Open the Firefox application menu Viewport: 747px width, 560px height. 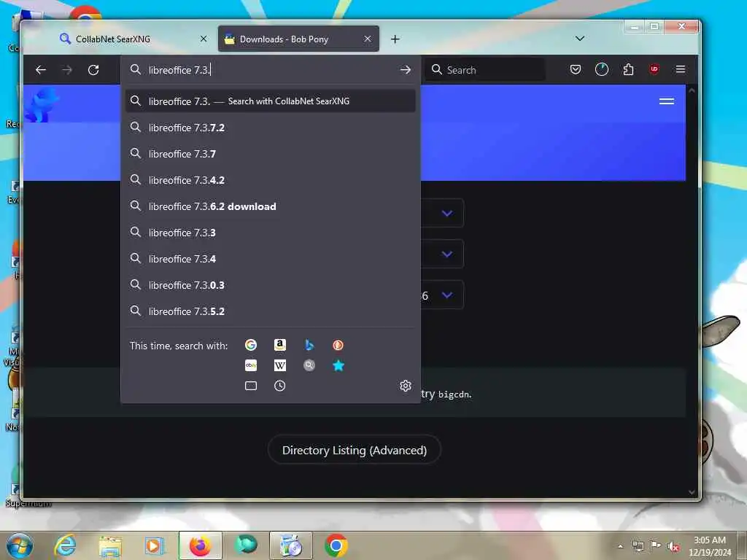pos(681,69)
